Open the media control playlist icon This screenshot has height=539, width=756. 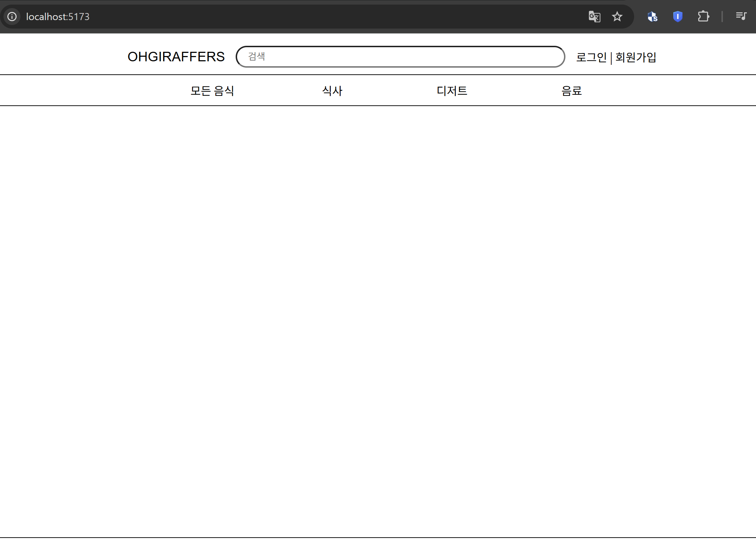[x=741, y=16]
